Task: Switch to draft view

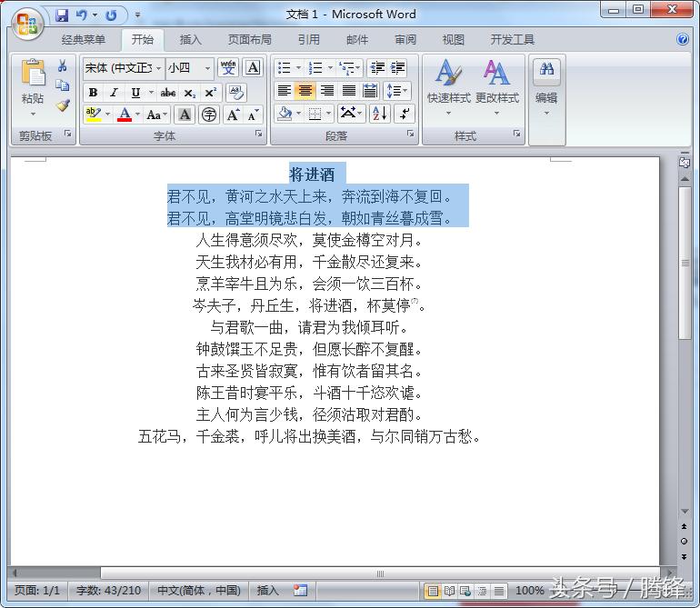Action: tap(499, 592)
